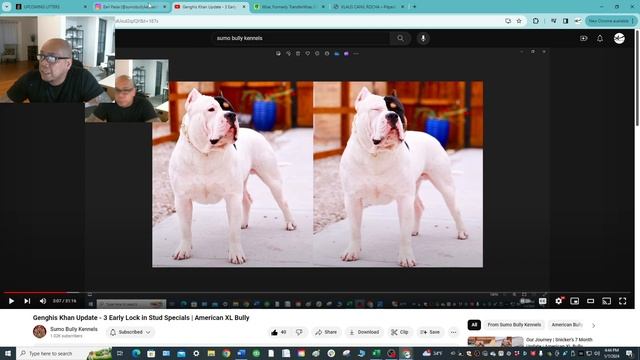
Task: Bookmark this page with the star
Action: (519, 21)
